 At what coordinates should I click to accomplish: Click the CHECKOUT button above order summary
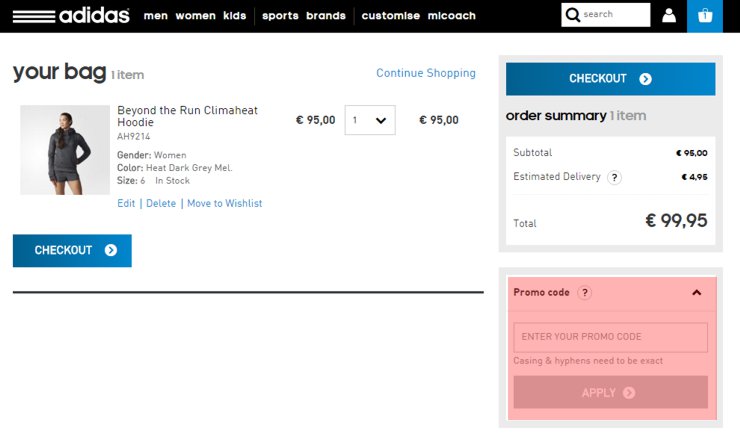(610, 79)
